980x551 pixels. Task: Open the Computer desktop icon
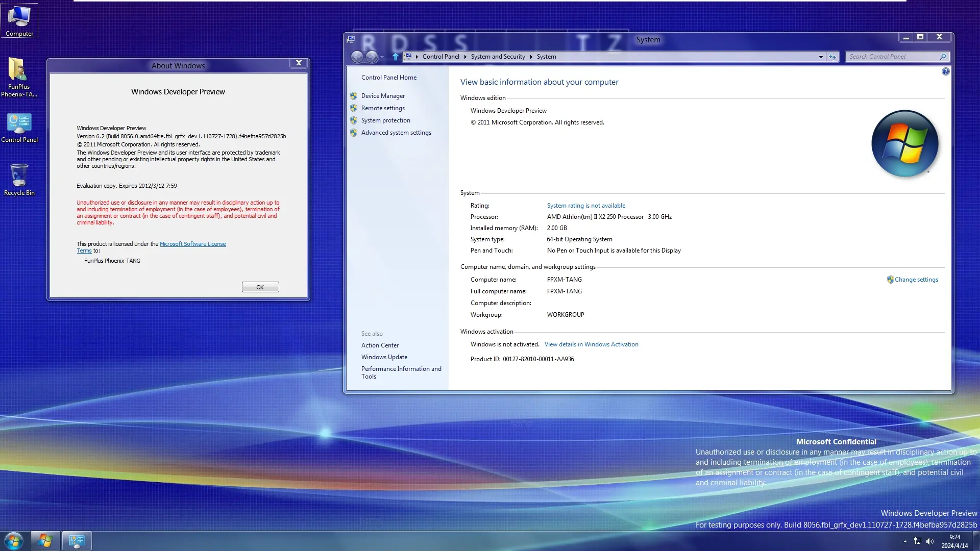point(19,21)
